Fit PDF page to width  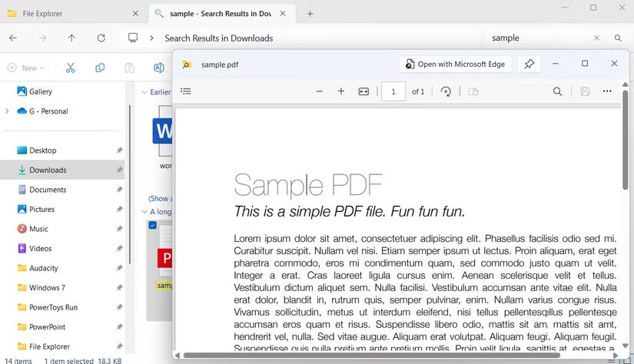pyautogui.click(x=363, y=91)
